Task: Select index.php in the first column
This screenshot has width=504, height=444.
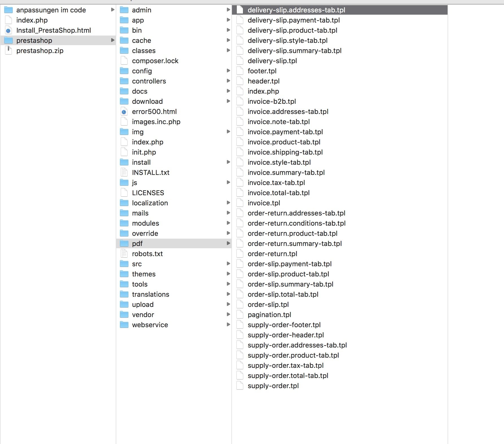Action: pyautogui.click(x=32, y=20)
